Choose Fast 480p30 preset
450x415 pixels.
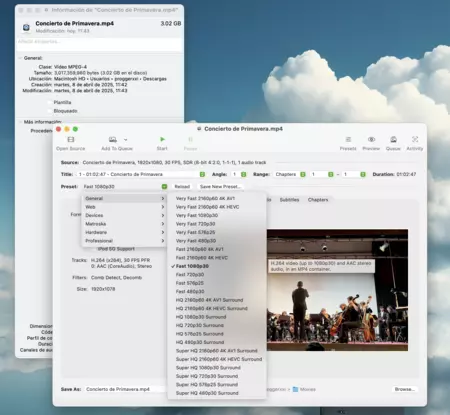pyautogui.click(x=217, y=291)
